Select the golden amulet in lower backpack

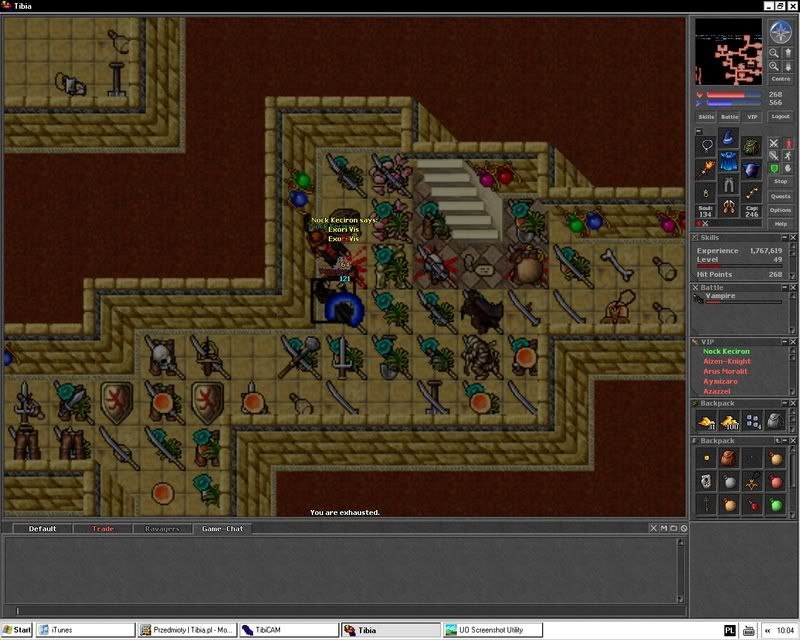[753, 482]
